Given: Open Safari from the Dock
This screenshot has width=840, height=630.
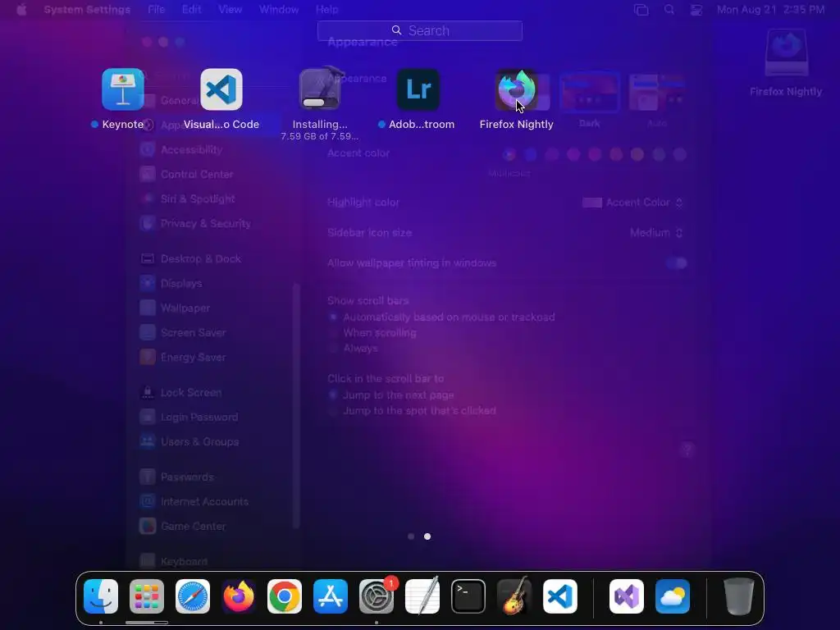Looking at the screenshot, I should [193, 596].
